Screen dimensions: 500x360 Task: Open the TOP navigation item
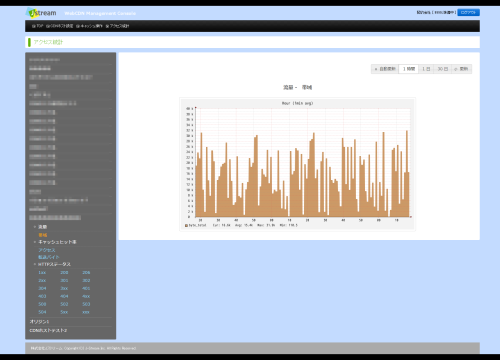coord(38,26)
